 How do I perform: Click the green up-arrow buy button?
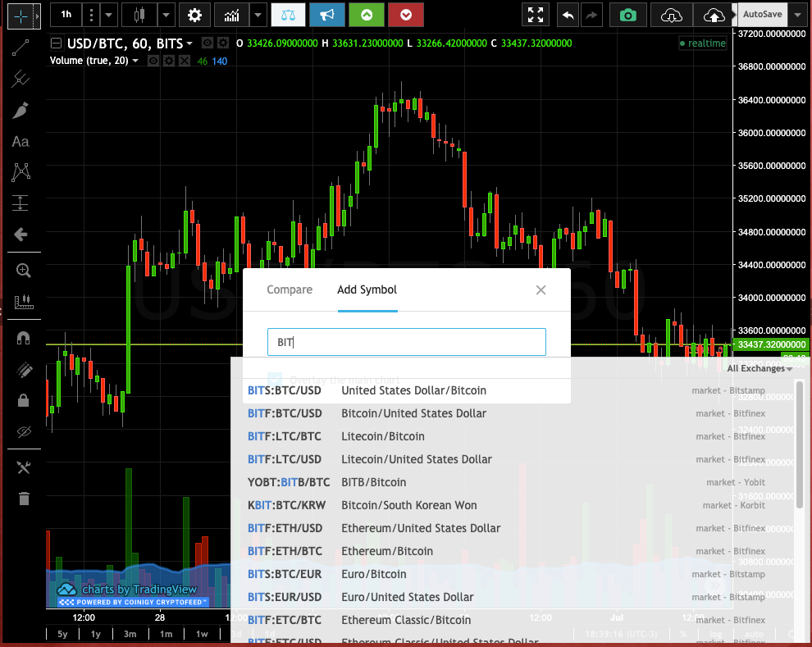pos(367,15)
